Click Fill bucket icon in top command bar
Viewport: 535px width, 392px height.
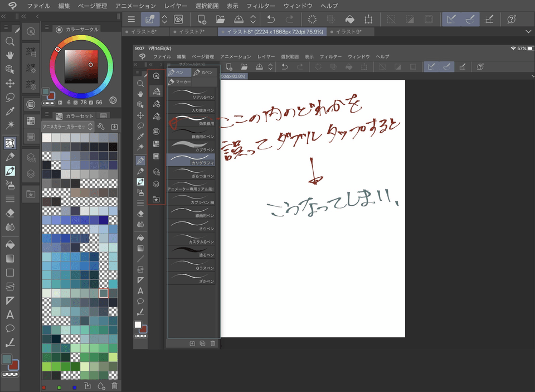click(350, 20)
